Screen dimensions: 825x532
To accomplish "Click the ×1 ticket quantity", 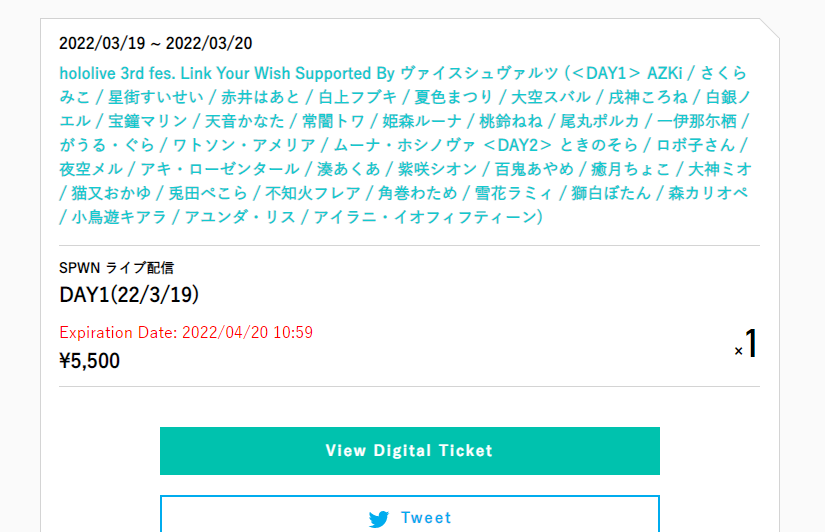I will (746, 344).
